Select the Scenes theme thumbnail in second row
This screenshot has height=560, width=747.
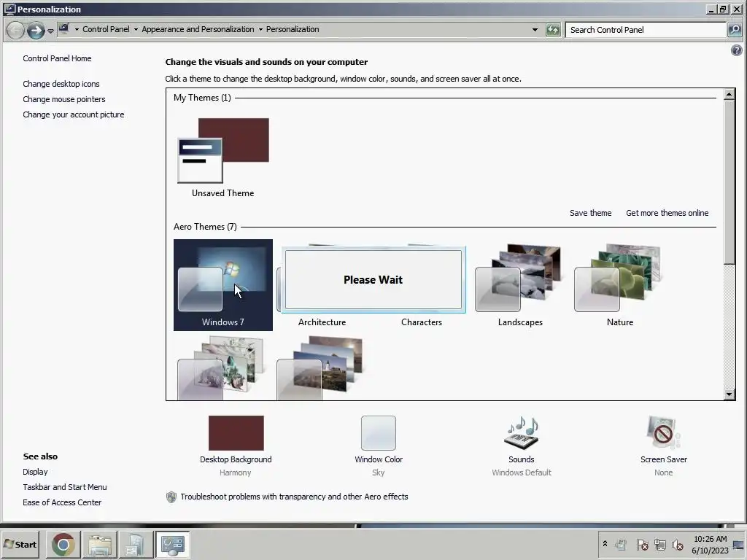click(x=221, y=367)
